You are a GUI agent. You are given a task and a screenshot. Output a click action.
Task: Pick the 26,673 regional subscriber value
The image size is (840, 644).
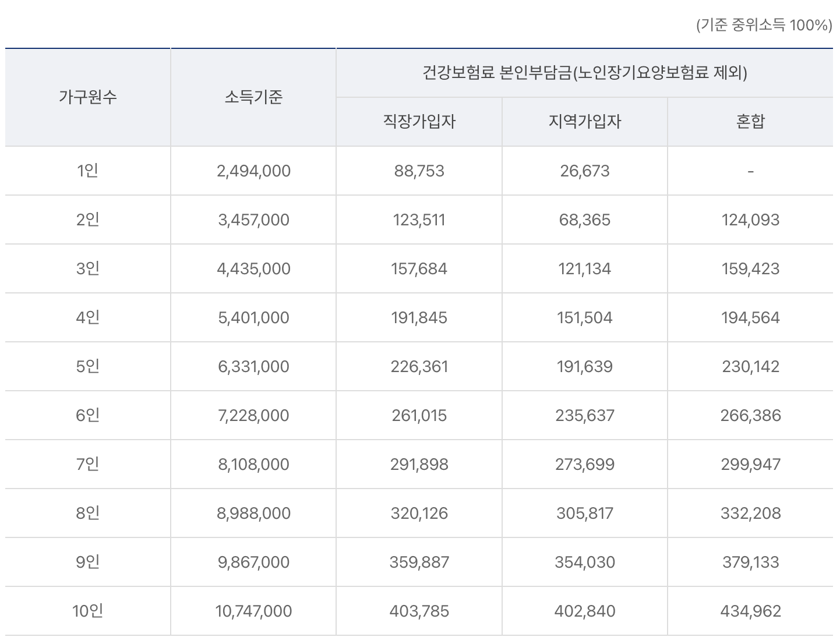tap(584, 171)
